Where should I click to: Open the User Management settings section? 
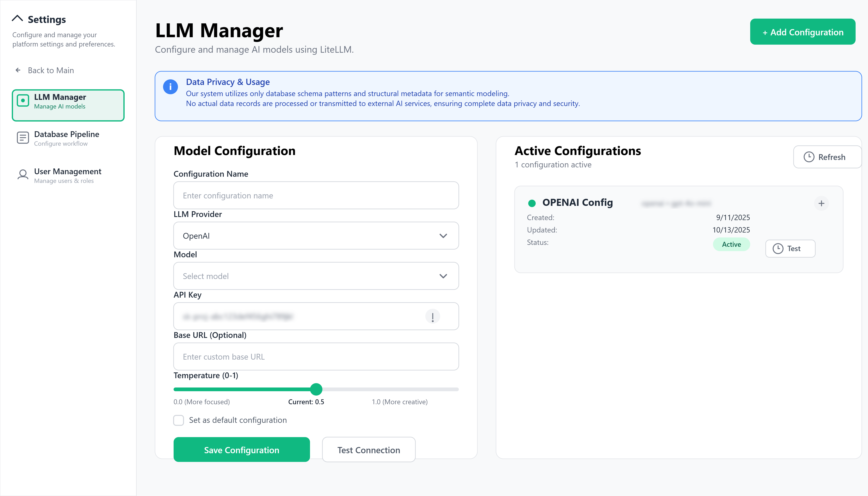(x=68, y=175)
